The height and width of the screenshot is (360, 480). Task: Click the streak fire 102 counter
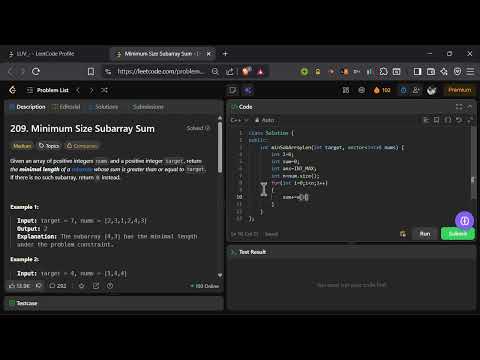point(382,90)
